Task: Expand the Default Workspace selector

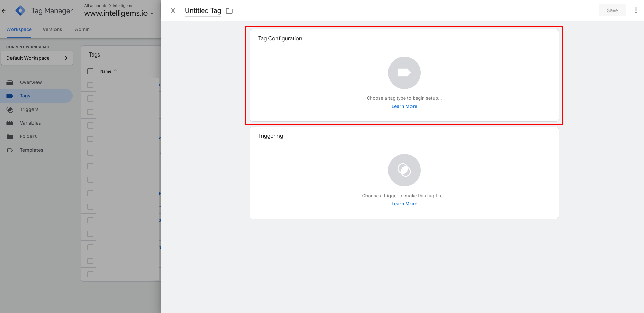Action: 37,58
